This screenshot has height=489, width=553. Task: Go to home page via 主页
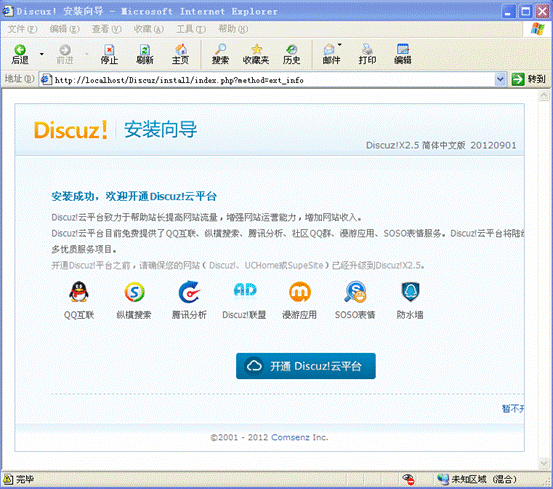[x=180, y=55]
